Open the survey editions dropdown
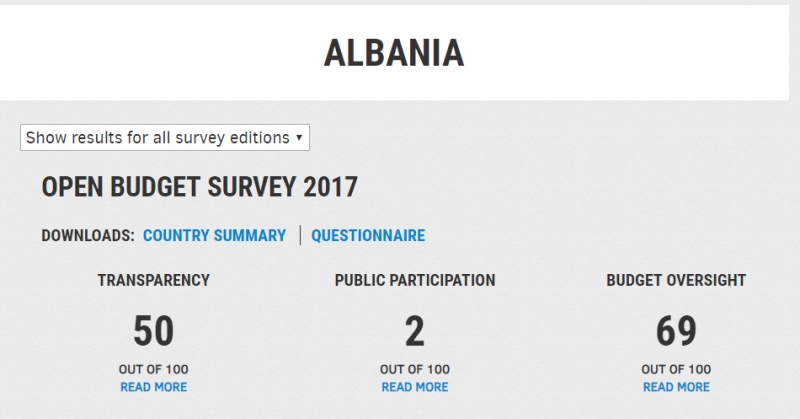800x419 pixels. click(x=165, y=137)
